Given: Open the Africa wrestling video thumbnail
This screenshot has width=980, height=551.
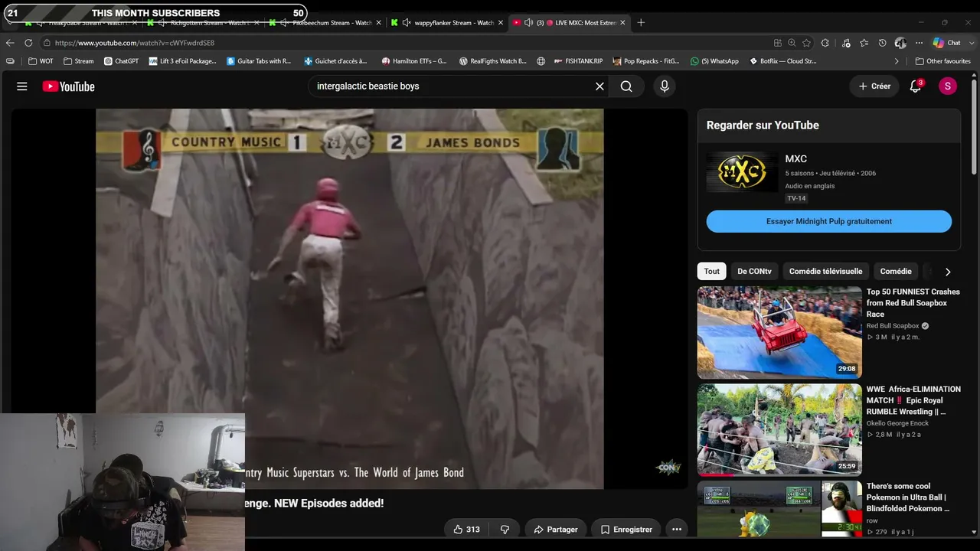Looking at the screenshot, I should pyautogui.click(x=779, y=430).
